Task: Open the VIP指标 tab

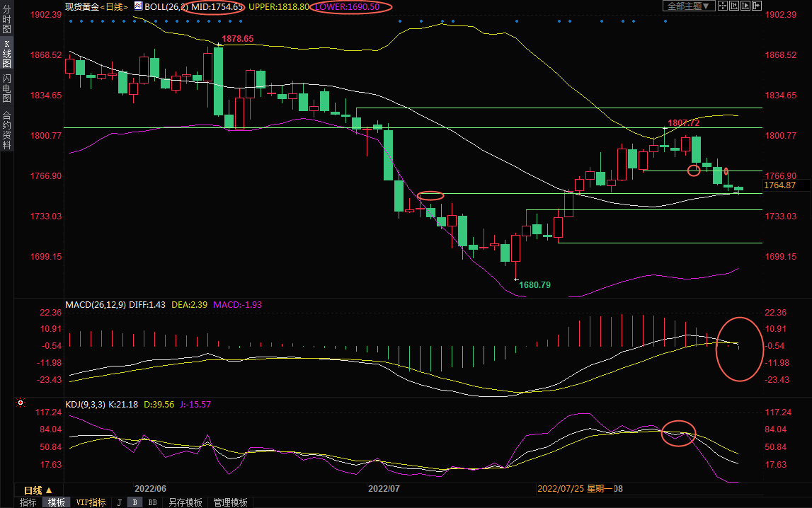Action: [x=91, y=502]
